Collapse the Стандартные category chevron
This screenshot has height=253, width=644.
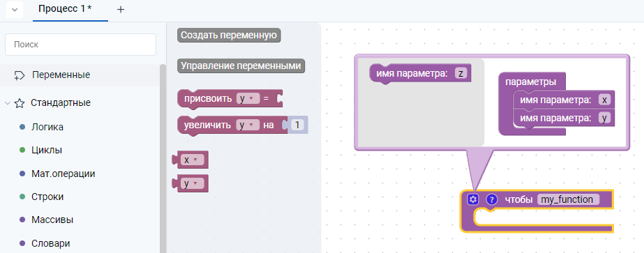(7, 103)
